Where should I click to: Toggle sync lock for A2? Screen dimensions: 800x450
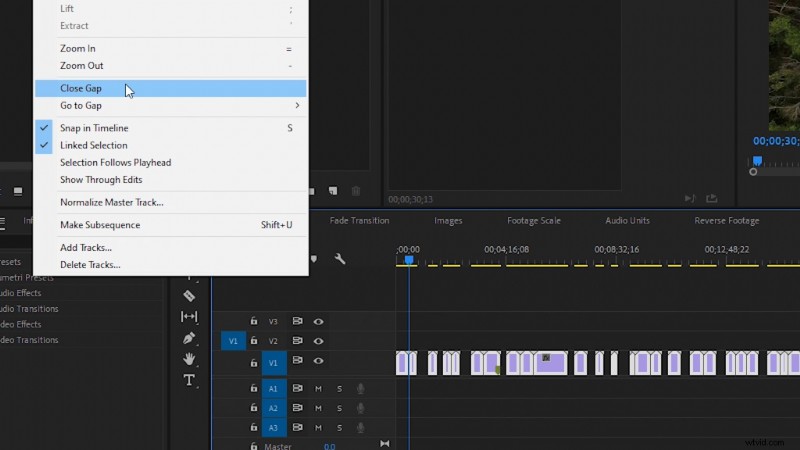(x=297, y=408)
